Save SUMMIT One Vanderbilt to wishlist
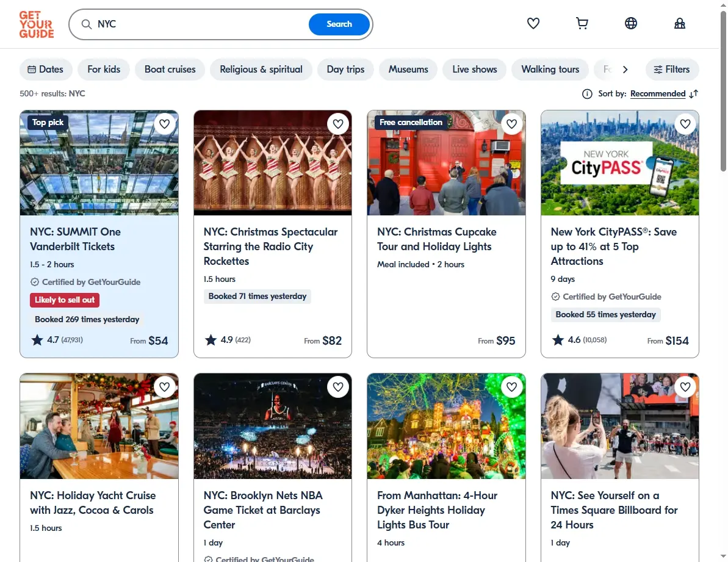 tap(164, 124)
